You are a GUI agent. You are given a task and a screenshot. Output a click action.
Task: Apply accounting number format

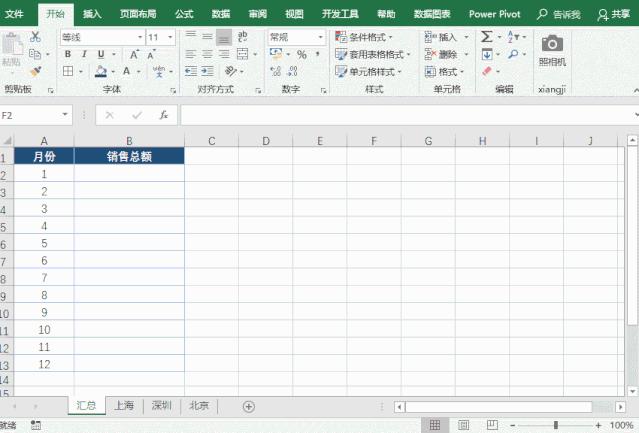coord(276,54)
